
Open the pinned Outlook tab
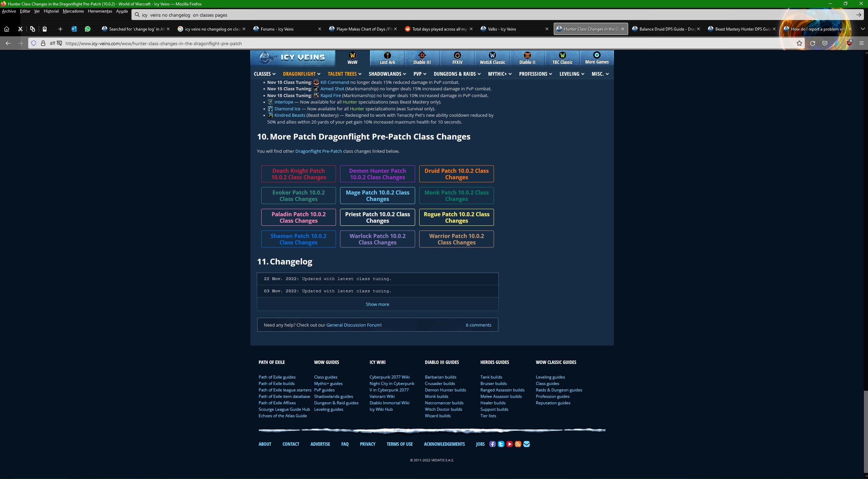tap(74, 29)
